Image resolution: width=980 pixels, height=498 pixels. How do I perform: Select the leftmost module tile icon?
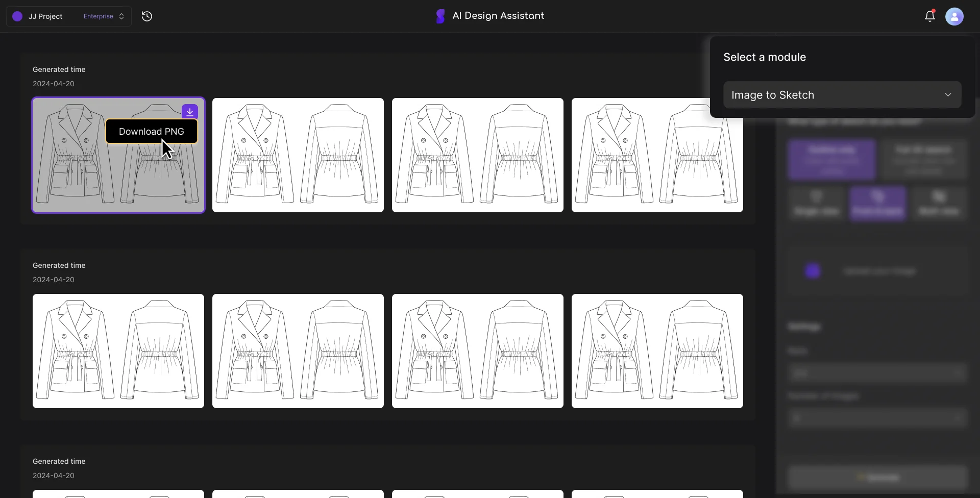click(x=816, y=203)
